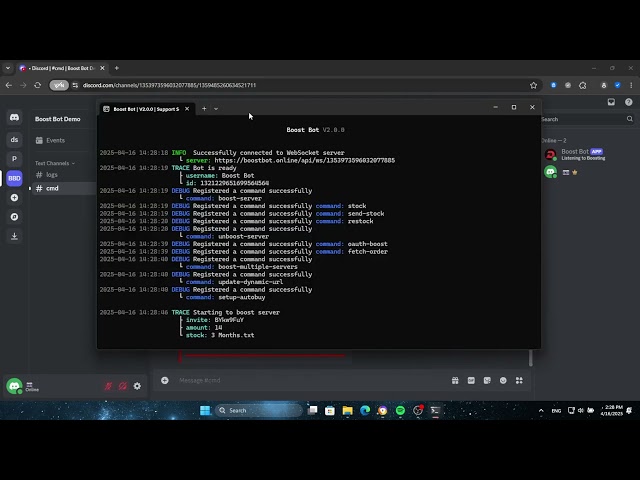
Task: Click the browser profile avatar icon
Action: coord(604,85)
